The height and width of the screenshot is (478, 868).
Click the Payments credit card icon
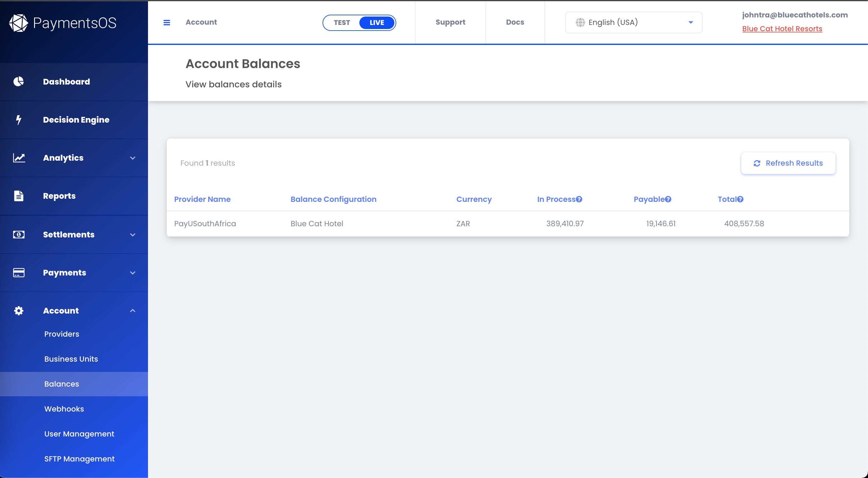coord(18,273)
